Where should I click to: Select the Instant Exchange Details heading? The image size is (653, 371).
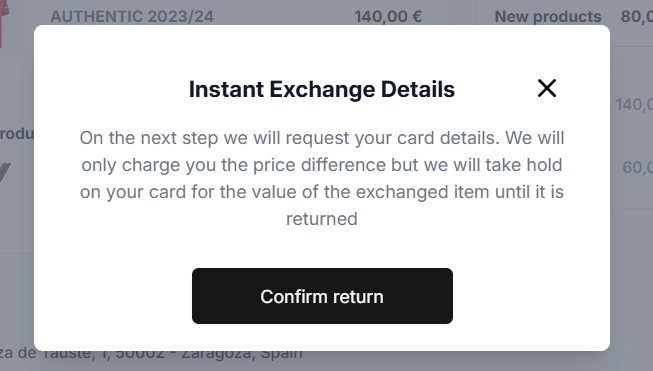(322, 89)
